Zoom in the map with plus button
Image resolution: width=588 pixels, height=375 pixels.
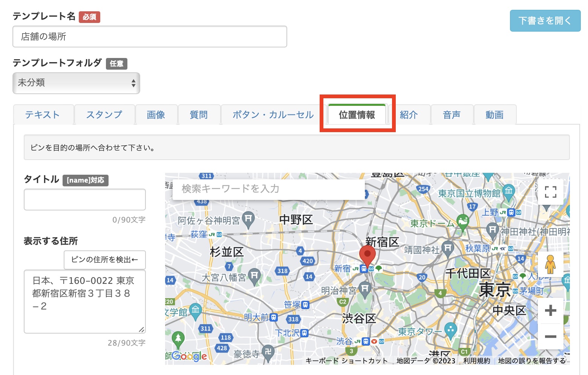[550, 311]
